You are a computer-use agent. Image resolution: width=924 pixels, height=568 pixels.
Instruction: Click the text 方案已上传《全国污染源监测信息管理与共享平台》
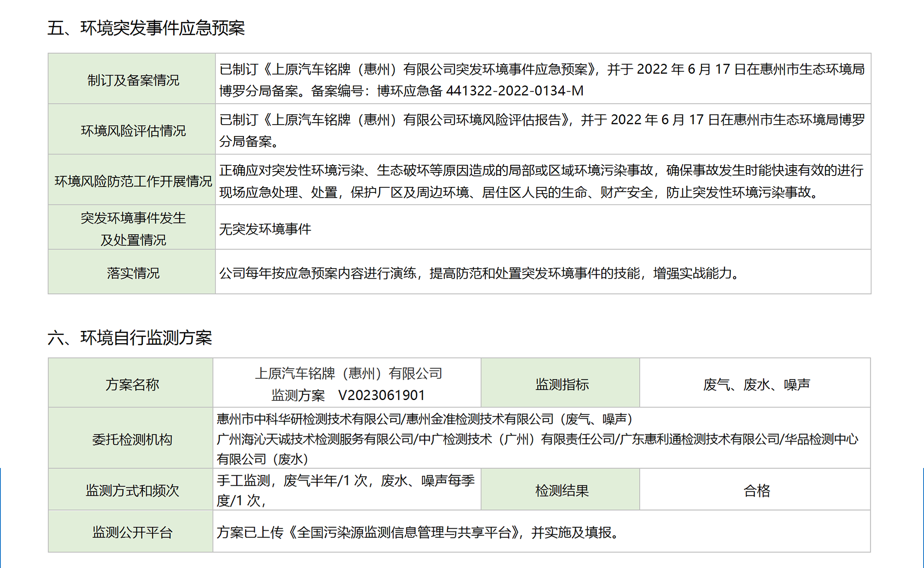(x=417, y=532)
